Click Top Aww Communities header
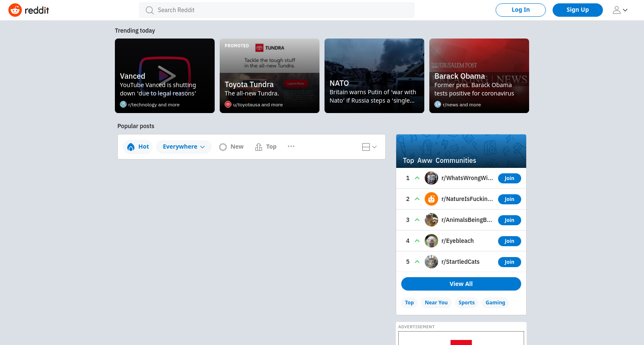Screen dimensions: 644x345 pos(439,160)
